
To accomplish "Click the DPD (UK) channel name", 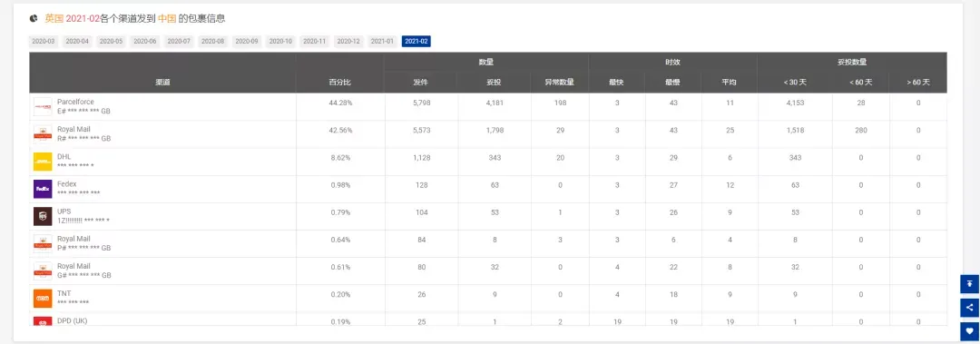I will 72,321.
